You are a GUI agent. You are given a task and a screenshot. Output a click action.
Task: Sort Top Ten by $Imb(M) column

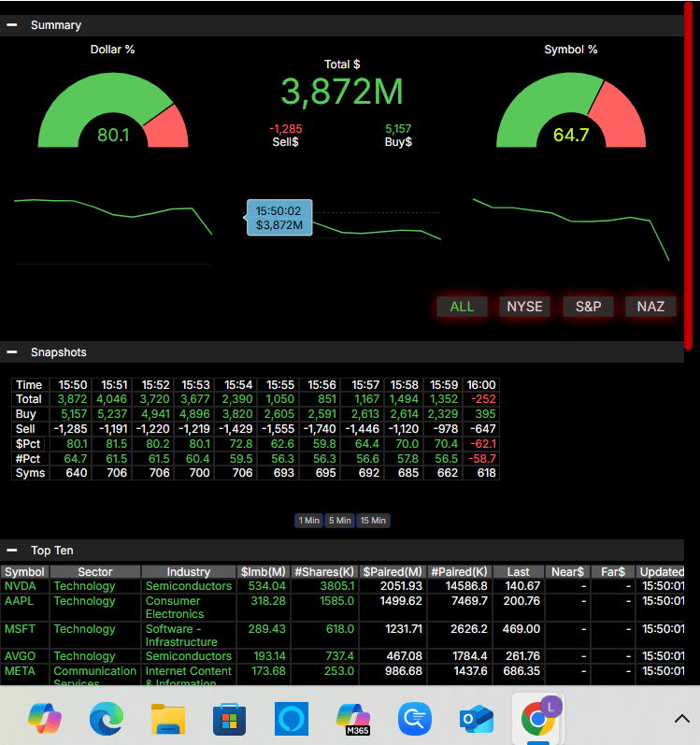pyautogui.click(x=264, y=571)
